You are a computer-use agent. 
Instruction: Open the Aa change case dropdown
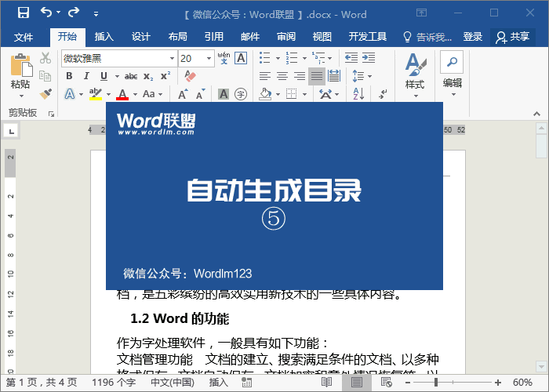pos(153,94)
